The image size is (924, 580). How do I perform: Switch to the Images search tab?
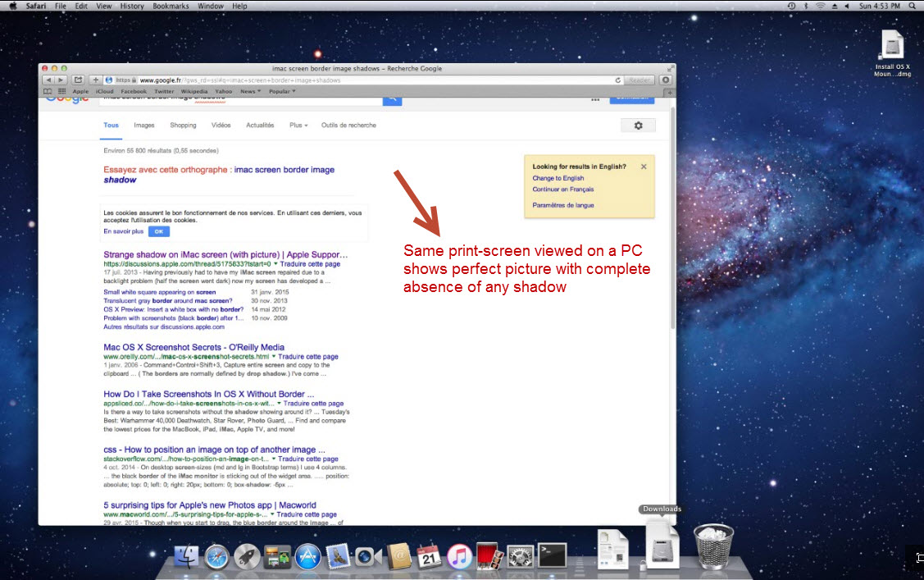(143, 125)
